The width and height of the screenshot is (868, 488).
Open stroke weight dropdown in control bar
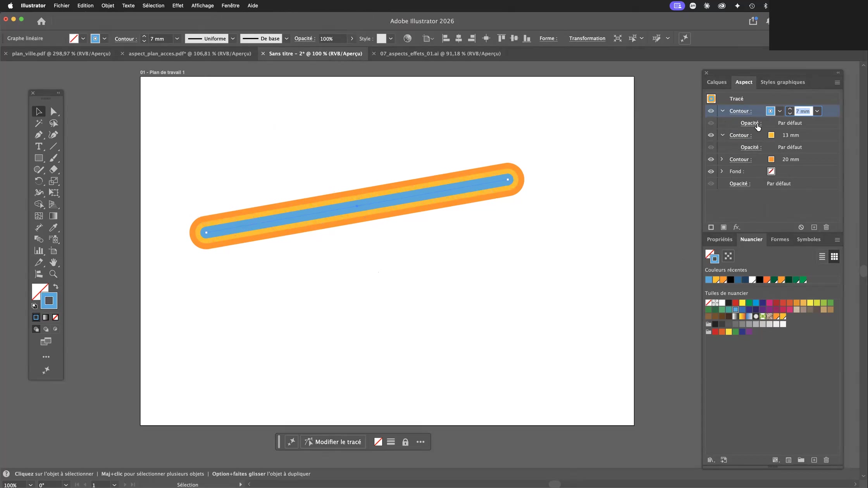click(177, 38)
